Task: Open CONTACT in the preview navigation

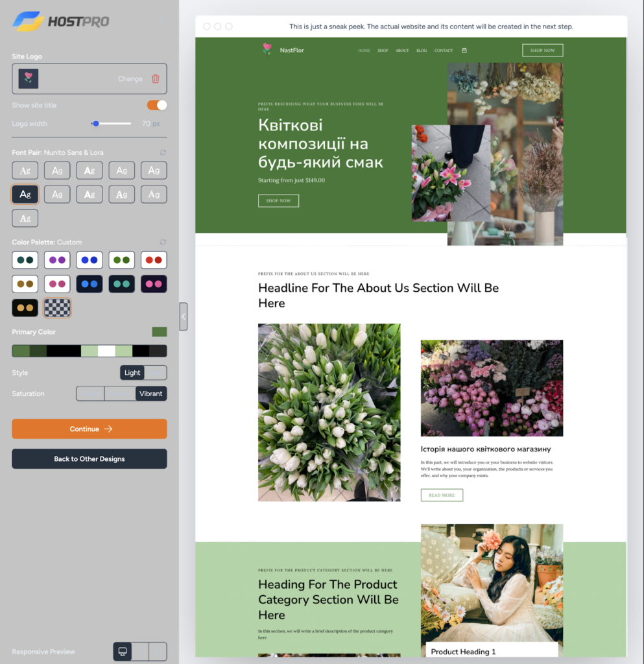Action: 444,51
